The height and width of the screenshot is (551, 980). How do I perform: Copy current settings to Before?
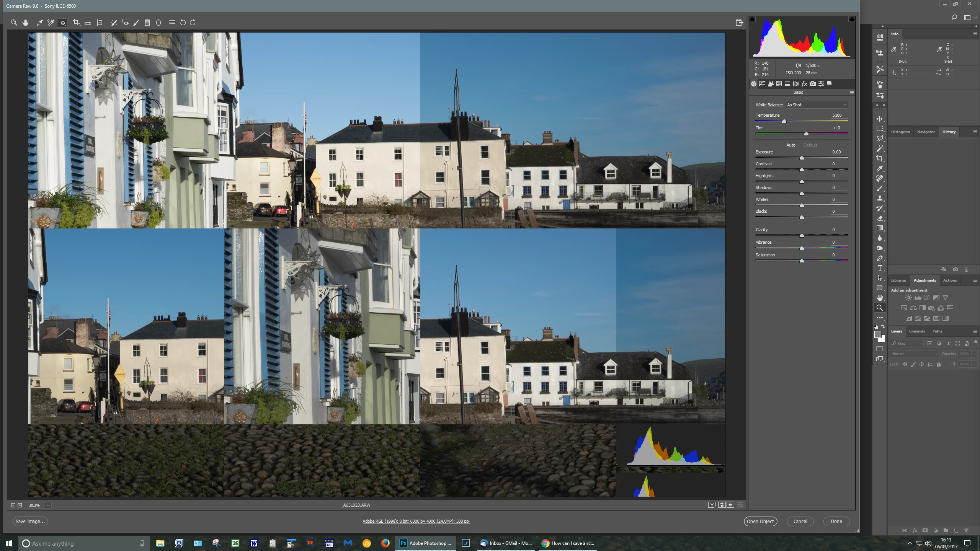[730, 505]
